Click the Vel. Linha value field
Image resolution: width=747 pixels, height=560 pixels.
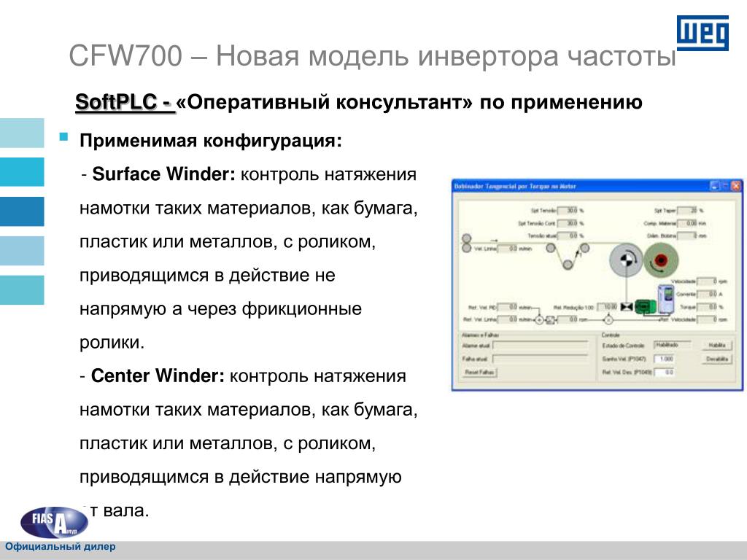pos(508,249)
